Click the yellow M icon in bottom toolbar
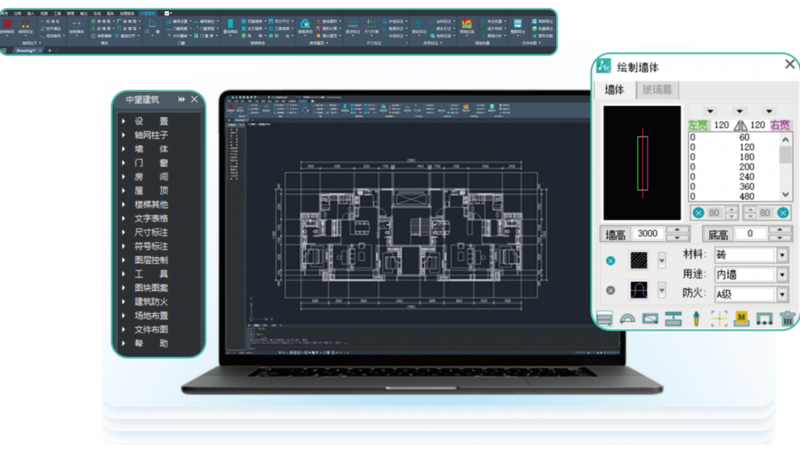The image size is (800, 450). (741, 319)
